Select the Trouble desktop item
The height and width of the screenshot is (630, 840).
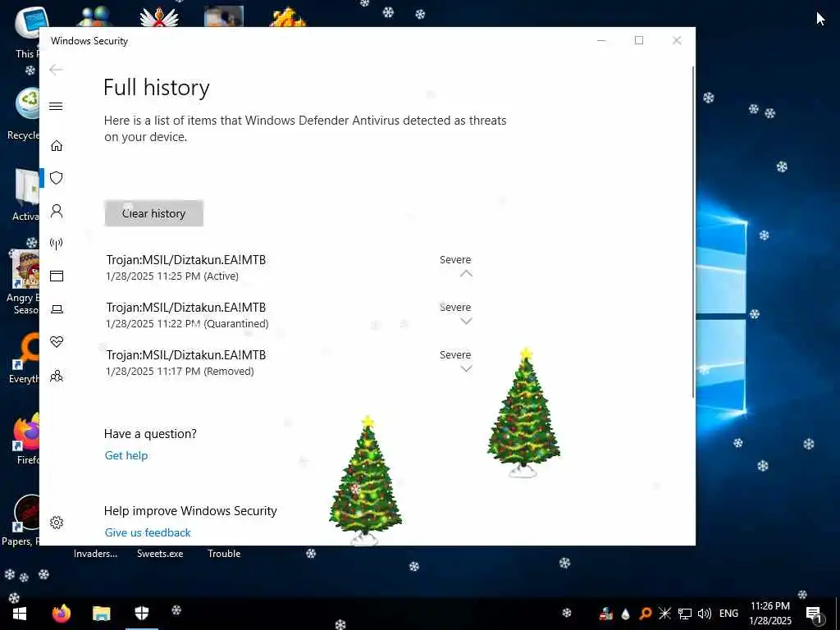tap(224, 554)
